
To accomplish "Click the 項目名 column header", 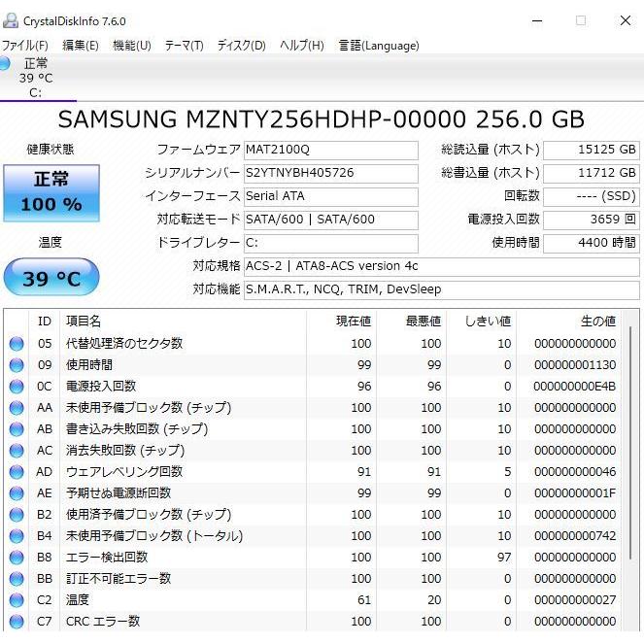I will point(184,322).
